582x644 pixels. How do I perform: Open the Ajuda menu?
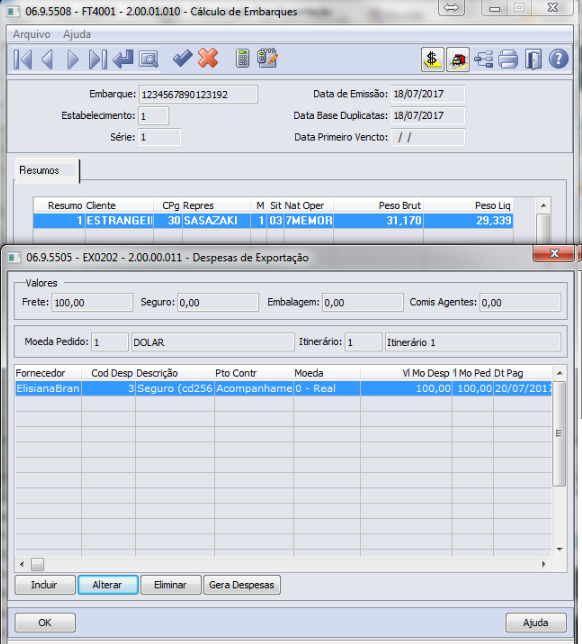[x=77, y=34]
